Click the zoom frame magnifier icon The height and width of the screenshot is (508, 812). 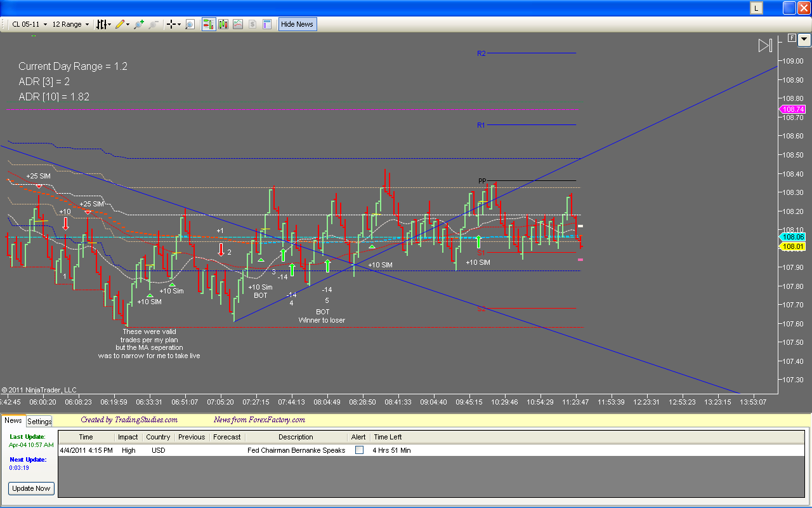click(x=190, y=24)
